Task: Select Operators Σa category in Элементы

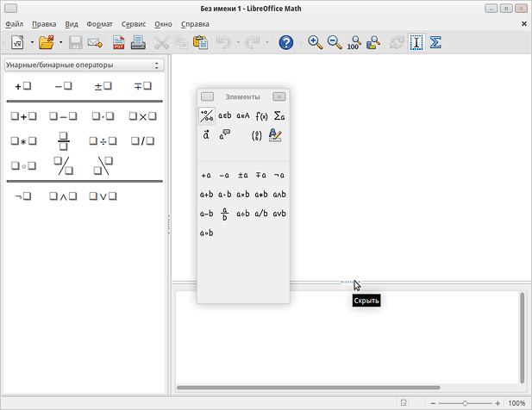Action: (x=279, y=116)
